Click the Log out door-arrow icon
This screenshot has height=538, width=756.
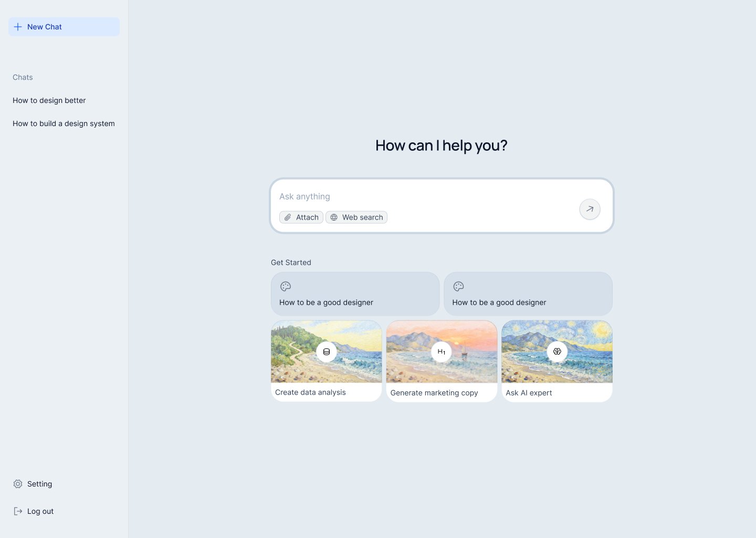(18, 511)
